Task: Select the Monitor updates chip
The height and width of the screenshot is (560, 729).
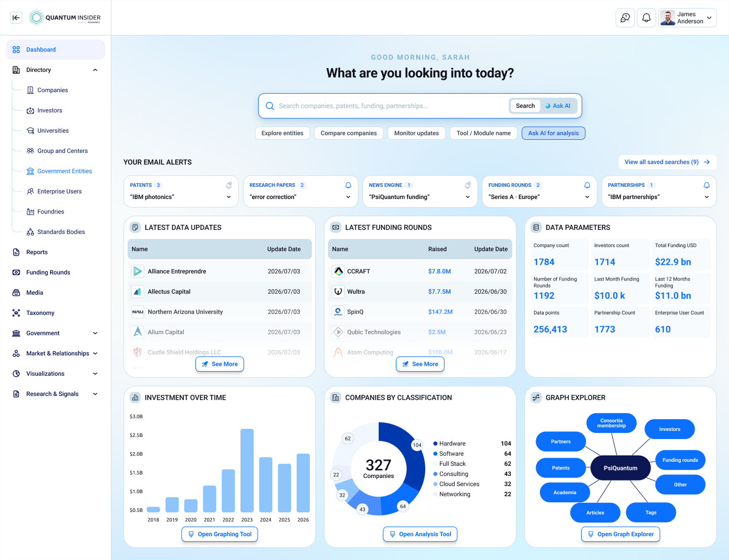Action: (417, 133)
